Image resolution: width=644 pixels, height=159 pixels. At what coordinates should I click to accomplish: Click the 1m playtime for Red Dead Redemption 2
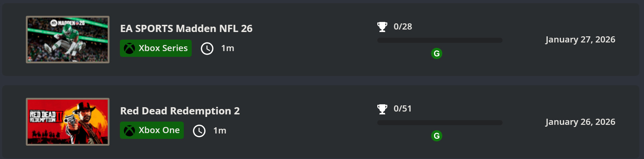coord(220,131)
